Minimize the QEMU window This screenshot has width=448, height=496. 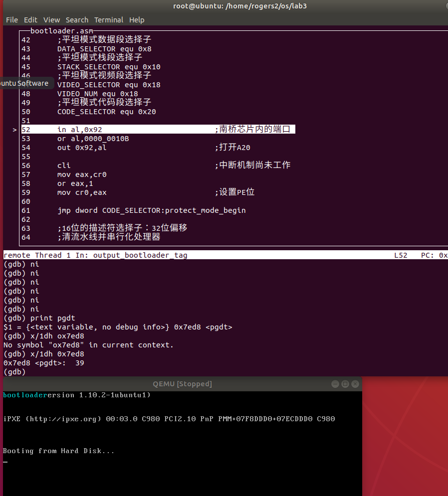[x=335, y=384]
